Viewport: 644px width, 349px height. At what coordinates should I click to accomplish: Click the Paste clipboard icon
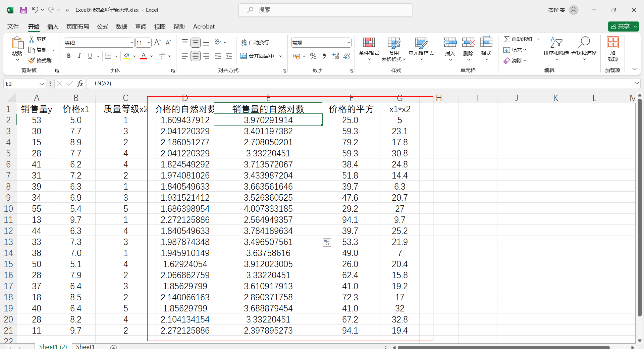point(17,43)
